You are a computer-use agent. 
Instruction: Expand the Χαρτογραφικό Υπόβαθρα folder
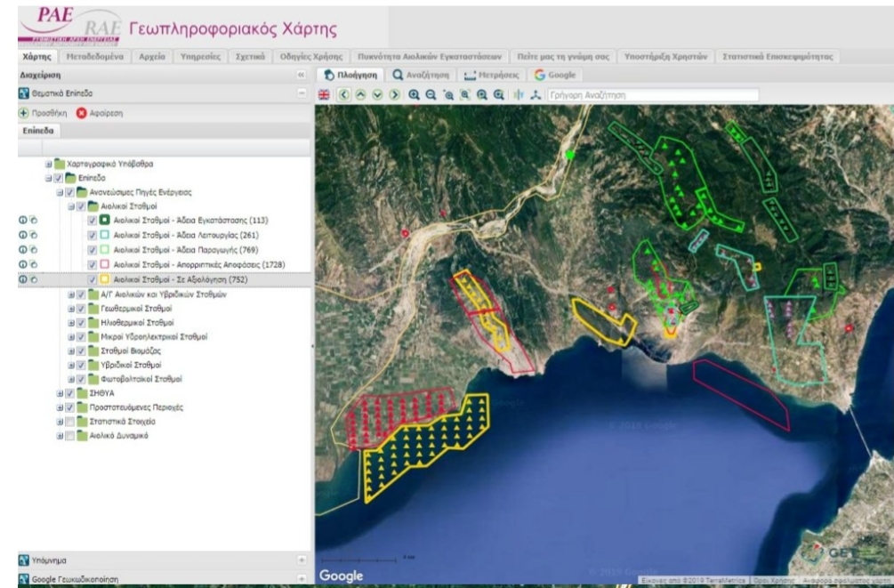point(48,165)
